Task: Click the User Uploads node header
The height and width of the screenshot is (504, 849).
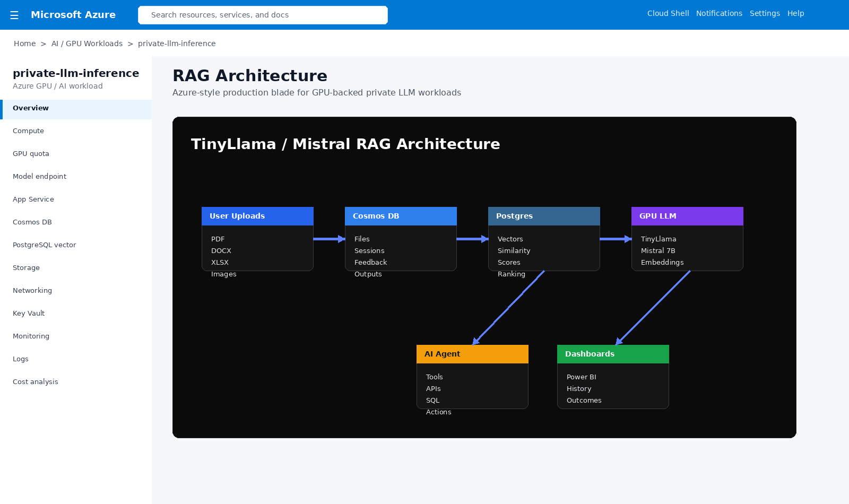Action: point(257,216)
